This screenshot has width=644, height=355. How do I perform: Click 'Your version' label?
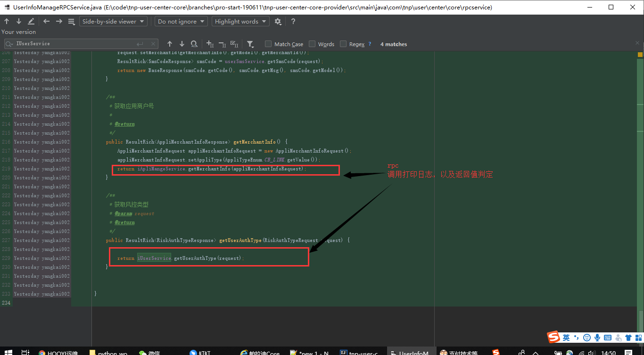tap(18, 32)
